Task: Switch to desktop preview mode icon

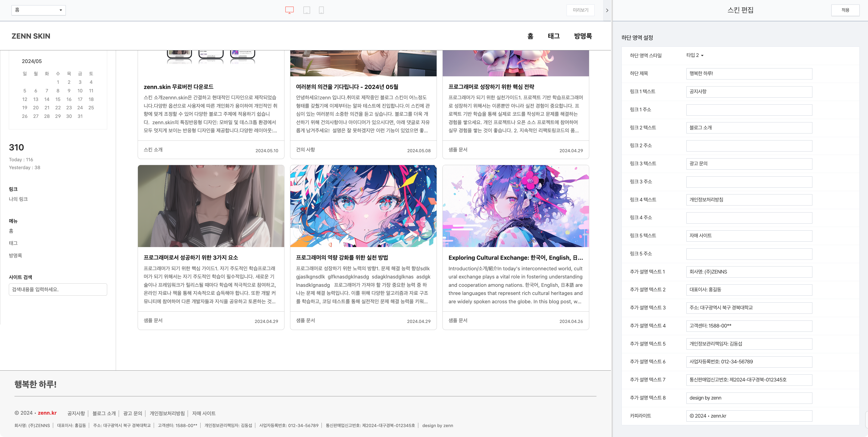Action: 289,10
